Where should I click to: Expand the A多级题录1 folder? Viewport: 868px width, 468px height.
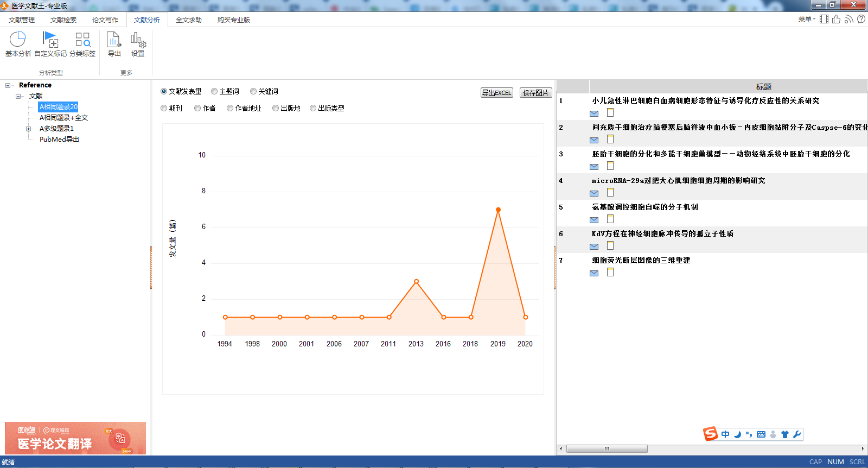(28, 129)
